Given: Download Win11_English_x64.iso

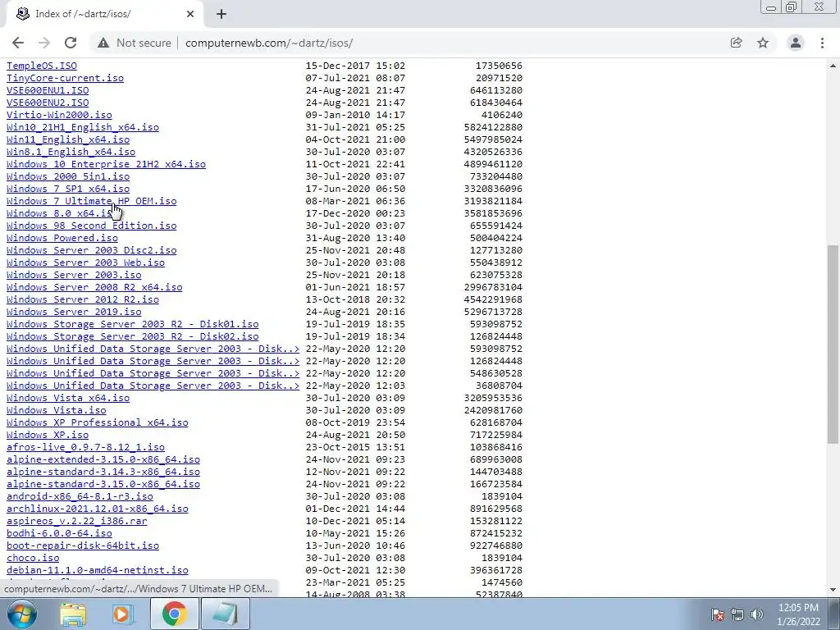Looking at the screenshot, I should point(68,139).
